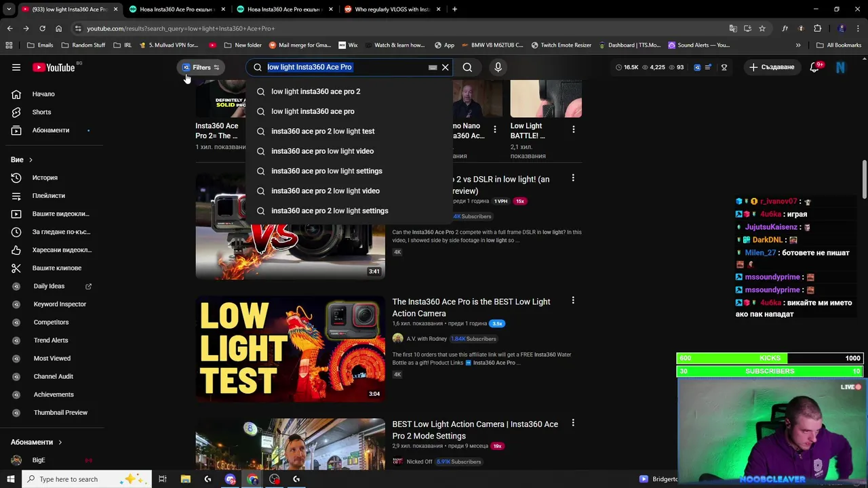The height and width of the screenshot is (488, 868).
Task: Clear the search box with the X icon
Action: tap(446, 67)
